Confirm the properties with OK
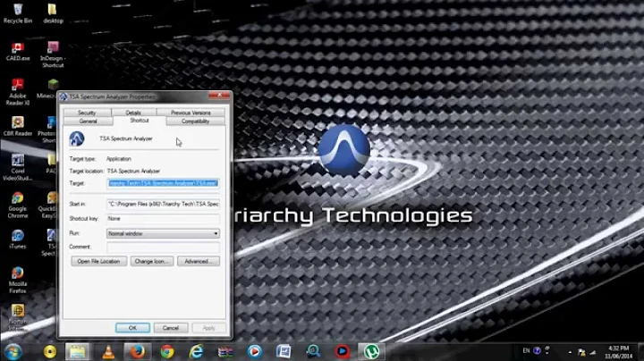The width and height of the screenshot is (644, 361). (x=132, y=328)
